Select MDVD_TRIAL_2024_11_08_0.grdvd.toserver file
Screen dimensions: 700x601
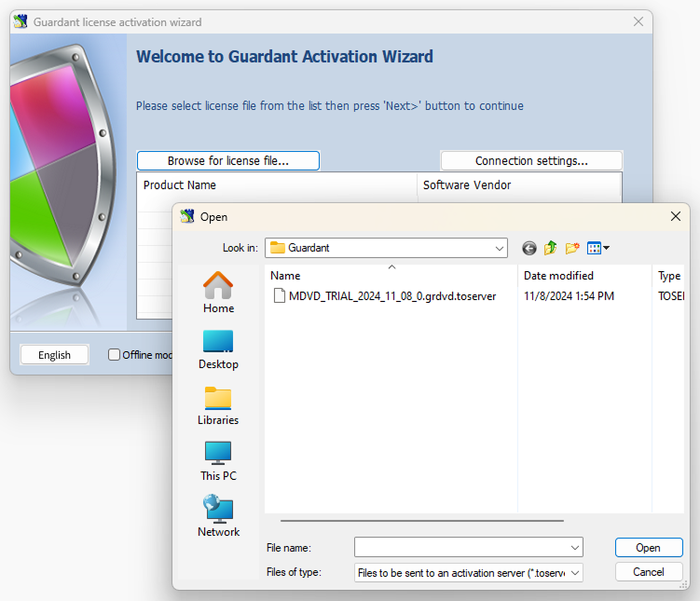coord(385,295)
